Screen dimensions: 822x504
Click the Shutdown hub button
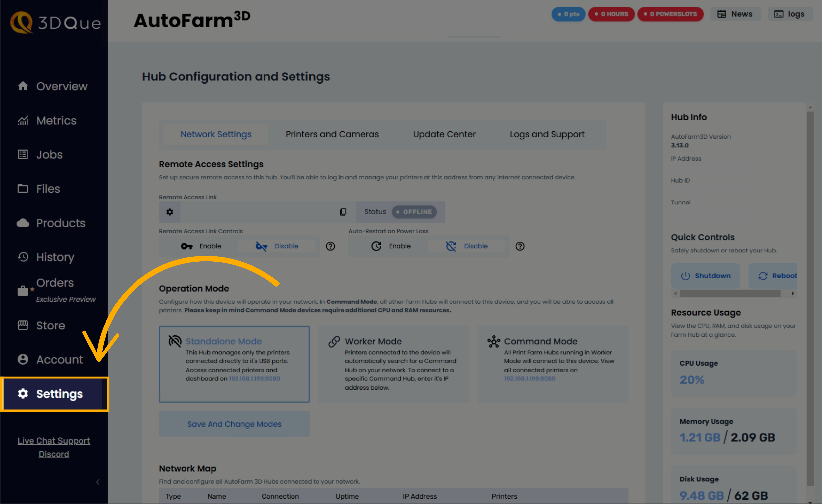pos(705,276)
